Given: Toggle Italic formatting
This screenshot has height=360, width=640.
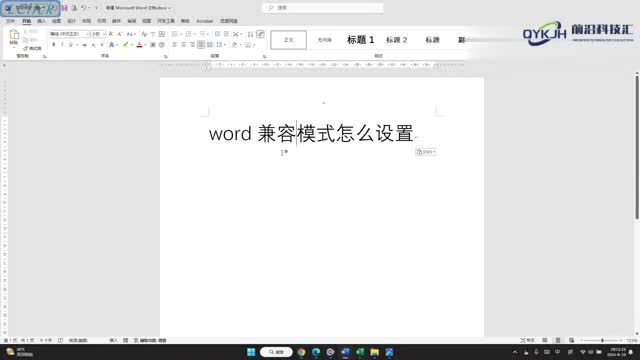Looking at the screenshot, I should tap(62, 45).
